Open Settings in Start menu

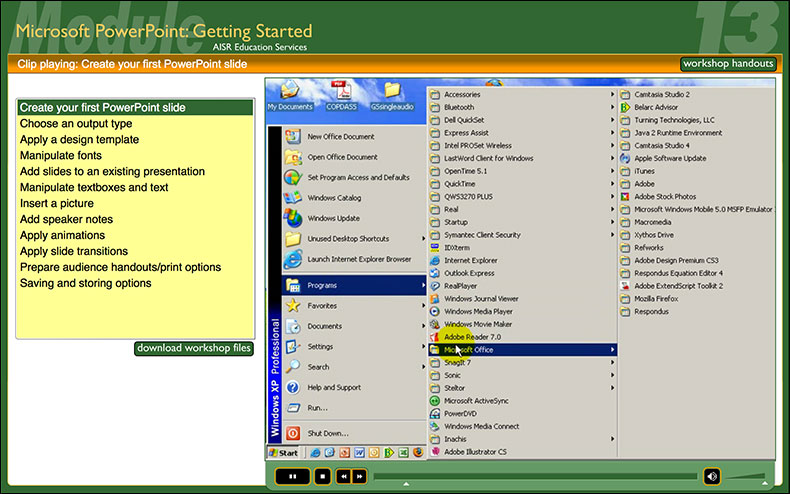click(x=354, y=346)
